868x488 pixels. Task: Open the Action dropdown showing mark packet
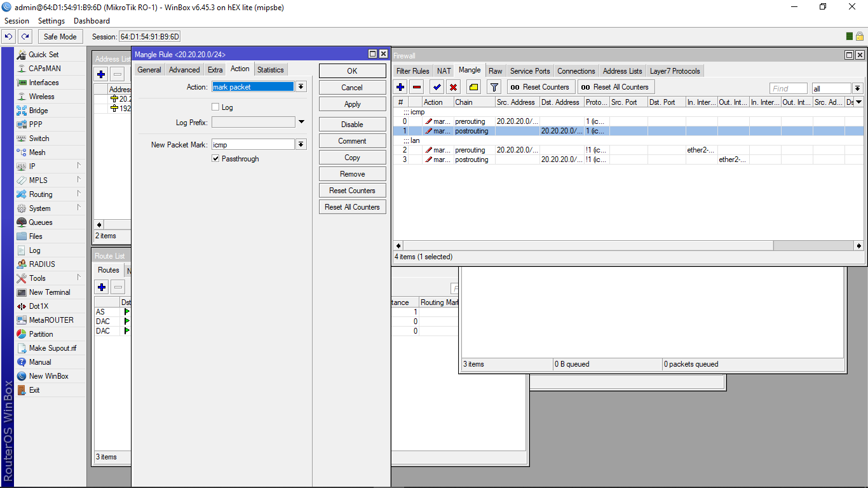point(301,87)
